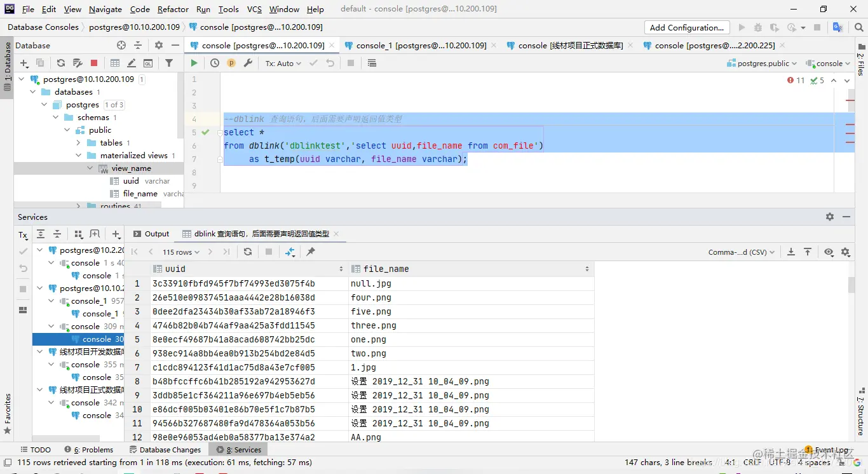This screenshot has width=868, height=474.
Task: Toggle the 1: Database side tool window
Action: [x=7, y=66]
